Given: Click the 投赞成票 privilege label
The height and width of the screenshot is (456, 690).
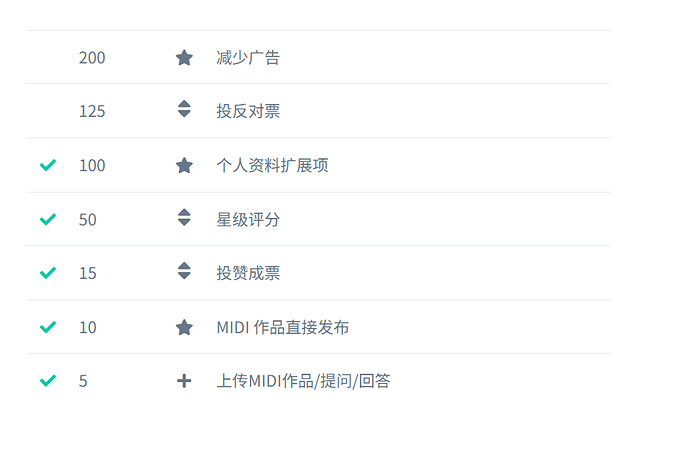Looking at the screenshot, I should click(248, 273).
